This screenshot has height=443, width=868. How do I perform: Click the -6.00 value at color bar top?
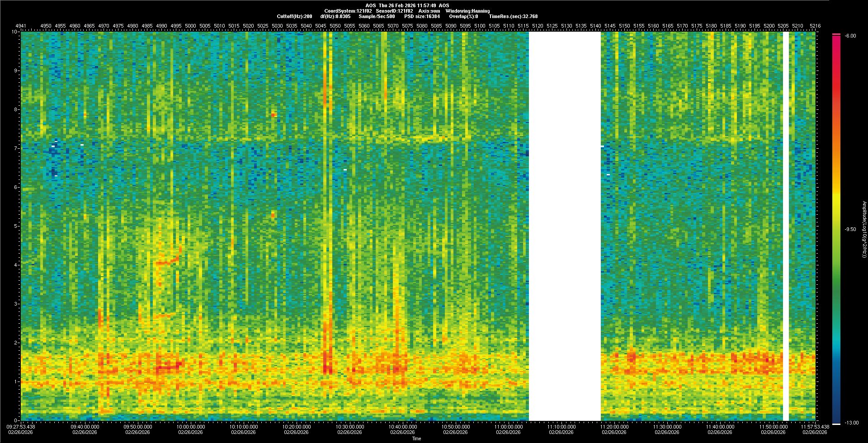point(850,36)
